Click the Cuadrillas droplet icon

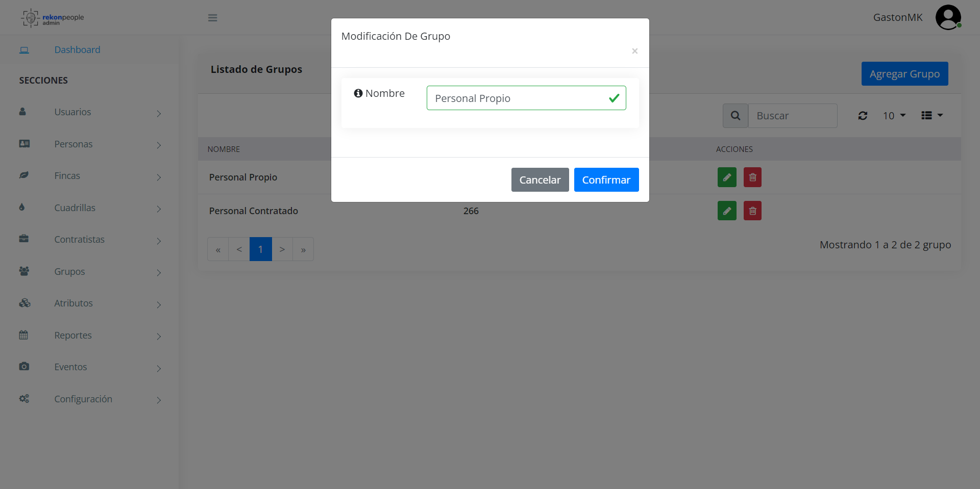click(x=22, y=208)
